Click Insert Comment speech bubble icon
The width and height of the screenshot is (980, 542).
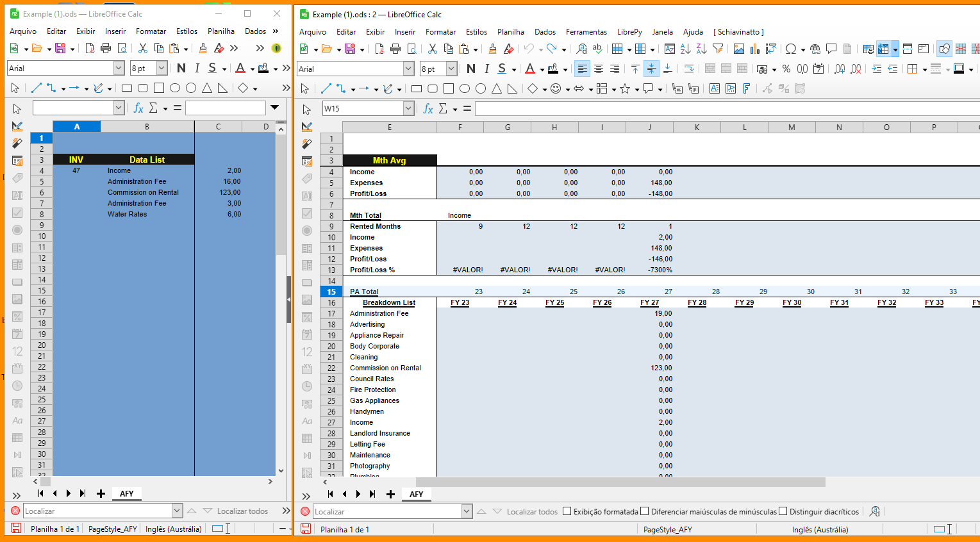click(x=831, y=49)
